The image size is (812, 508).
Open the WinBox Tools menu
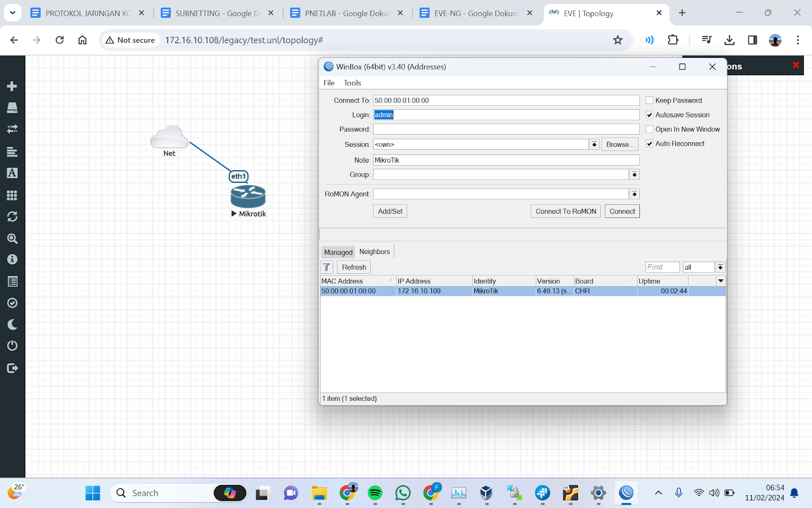(x=352, y=83)
